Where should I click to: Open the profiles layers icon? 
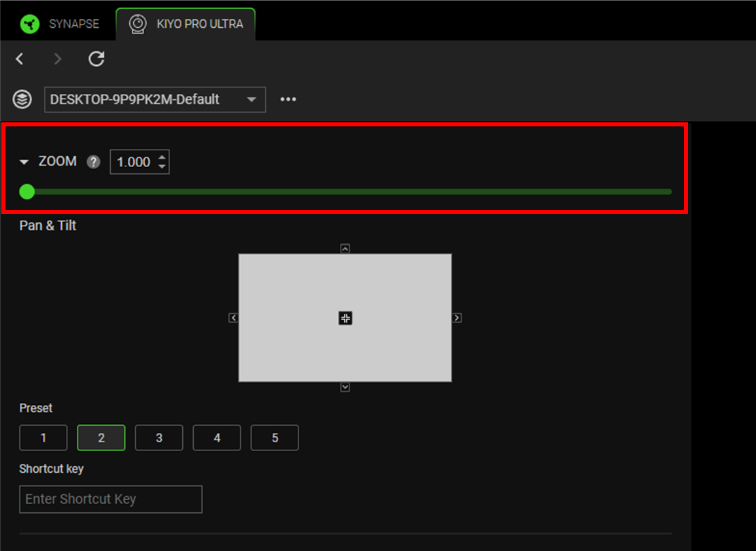21,99
